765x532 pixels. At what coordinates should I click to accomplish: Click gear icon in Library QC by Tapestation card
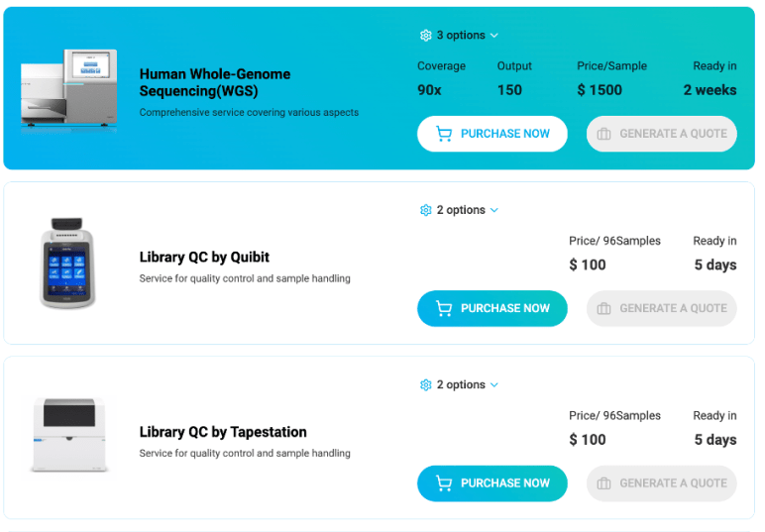(x=425, y=384)
